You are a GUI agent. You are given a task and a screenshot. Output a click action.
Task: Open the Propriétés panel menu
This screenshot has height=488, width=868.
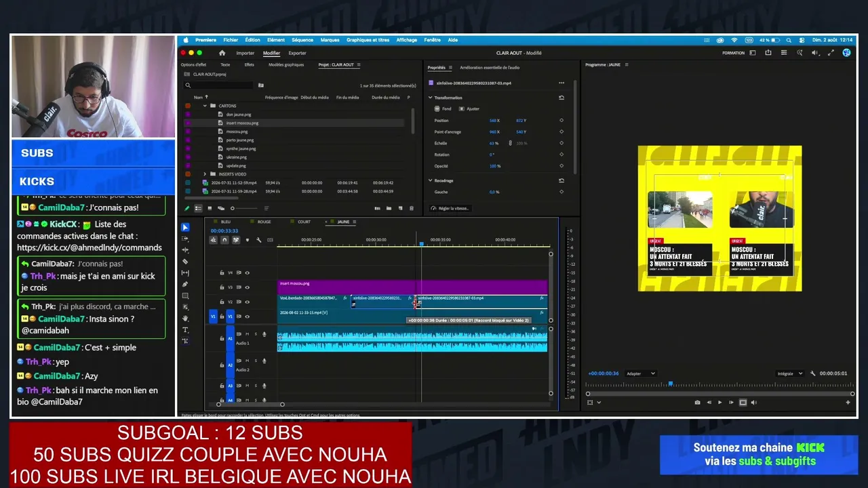[x=450, y=68]
